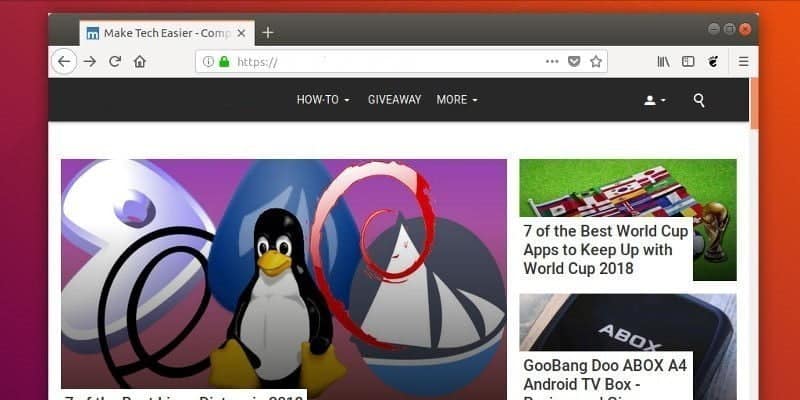
Task: Toggle the sidebar view icon
Action: tap(688, 62)
